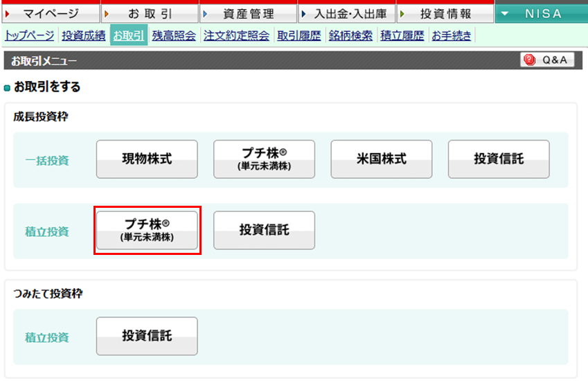
Task: Go to the 積立履歴 link
Action: 402,36
